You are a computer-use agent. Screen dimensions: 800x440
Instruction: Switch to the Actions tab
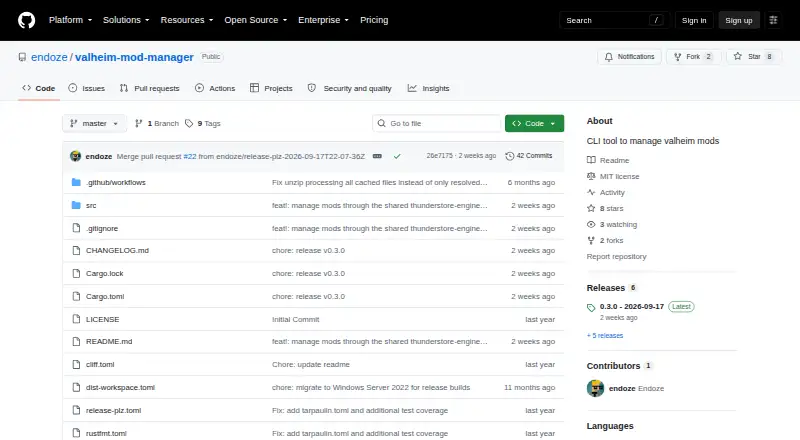click(215, 88)
